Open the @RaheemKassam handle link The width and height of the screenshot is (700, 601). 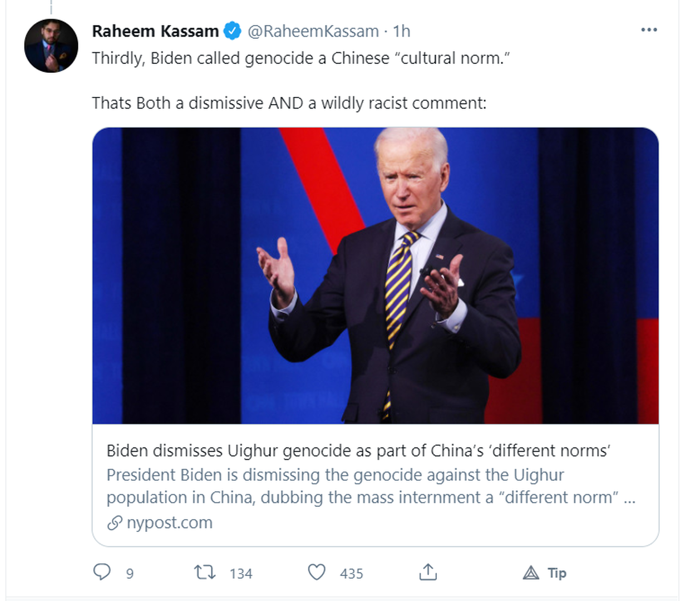[x=313, y=31]
